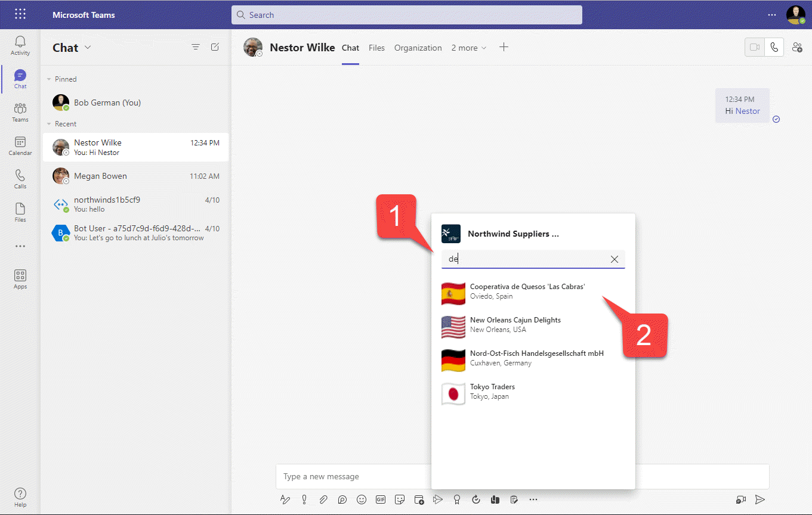
Task: Open the Viva Learning books icon
Action: pyautogui.click(x=495, y=500)
